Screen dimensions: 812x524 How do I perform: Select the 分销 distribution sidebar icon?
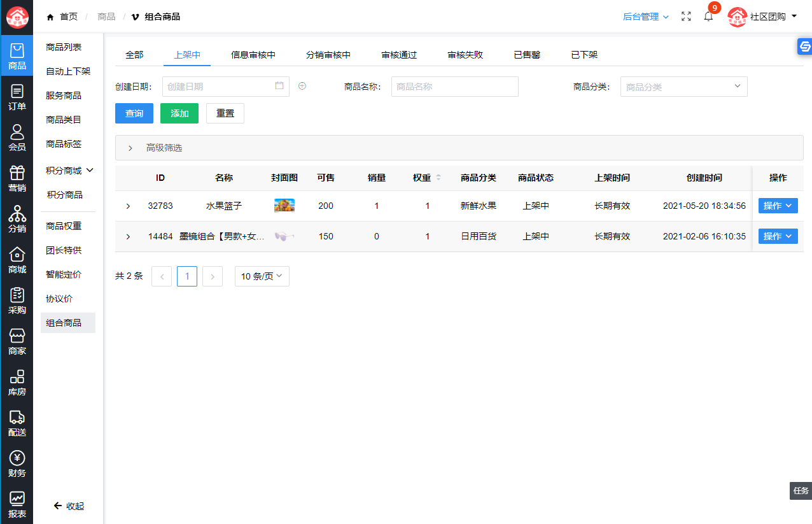coord(17,219)
